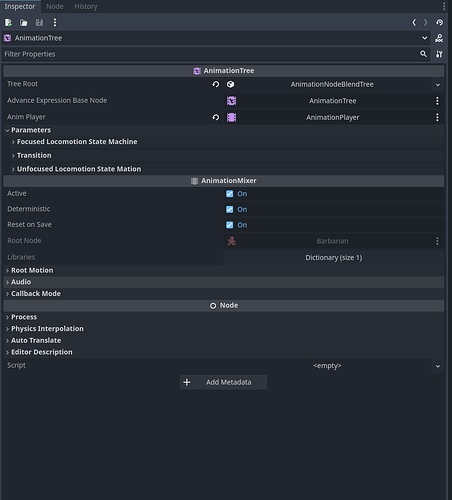Uncheck the Reset on Save option
452x500 pixels.
(230, 225)
